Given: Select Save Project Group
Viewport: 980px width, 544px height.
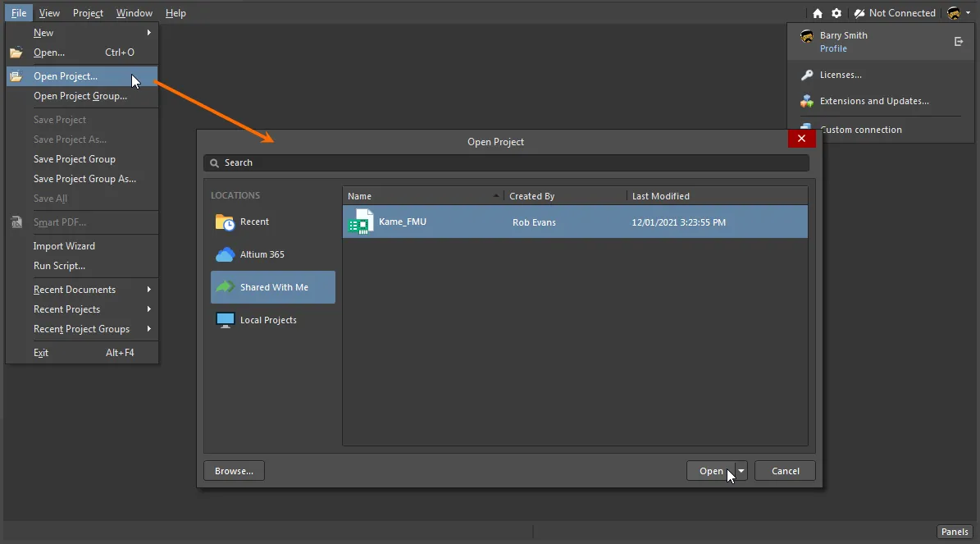Looking at the screenshot, I should point(82,159).
